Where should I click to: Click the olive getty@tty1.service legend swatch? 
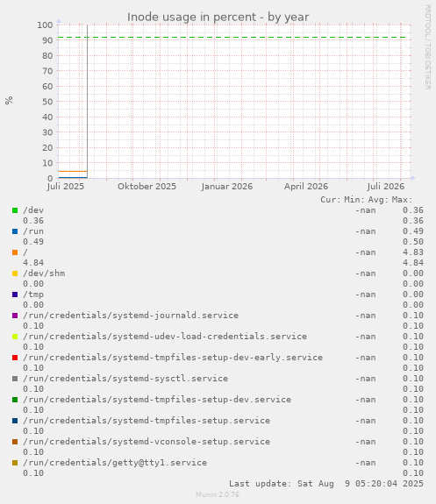pyautogui.click(x=15, y=463)
